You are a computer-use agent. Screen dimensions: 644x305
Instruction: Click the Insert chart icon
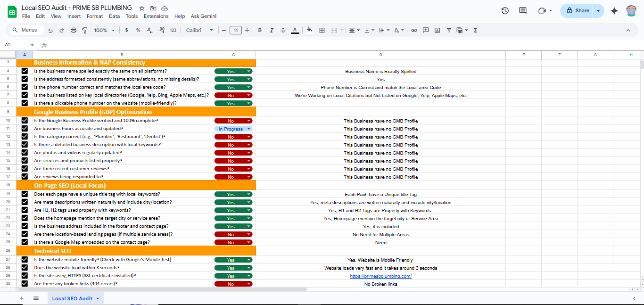click(x=437, y=30)
